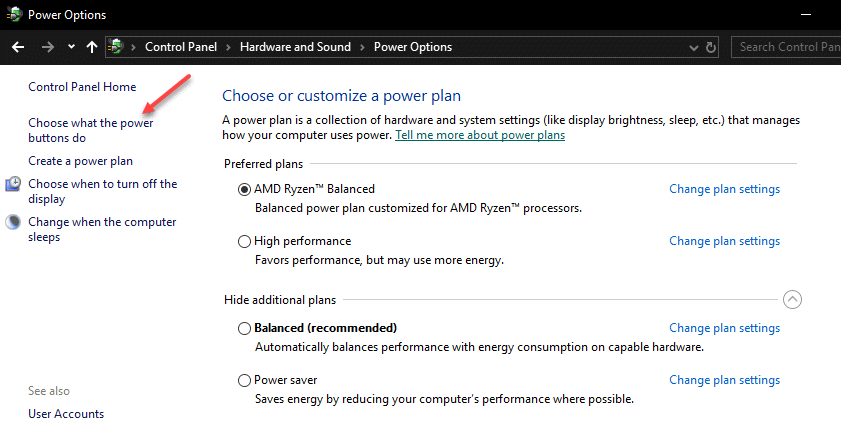Screen dimensions: 841x430
Task: Select Balanced (recommended) power plan
Action: point(245,328)
